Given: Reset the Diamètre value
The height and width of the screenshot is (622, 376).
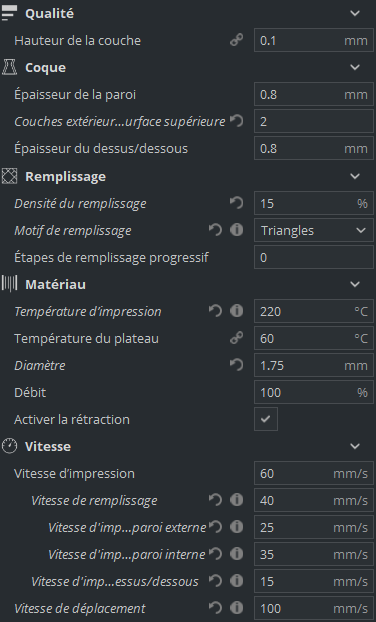Looking at the screenshot, I should [x=236, y=365].
